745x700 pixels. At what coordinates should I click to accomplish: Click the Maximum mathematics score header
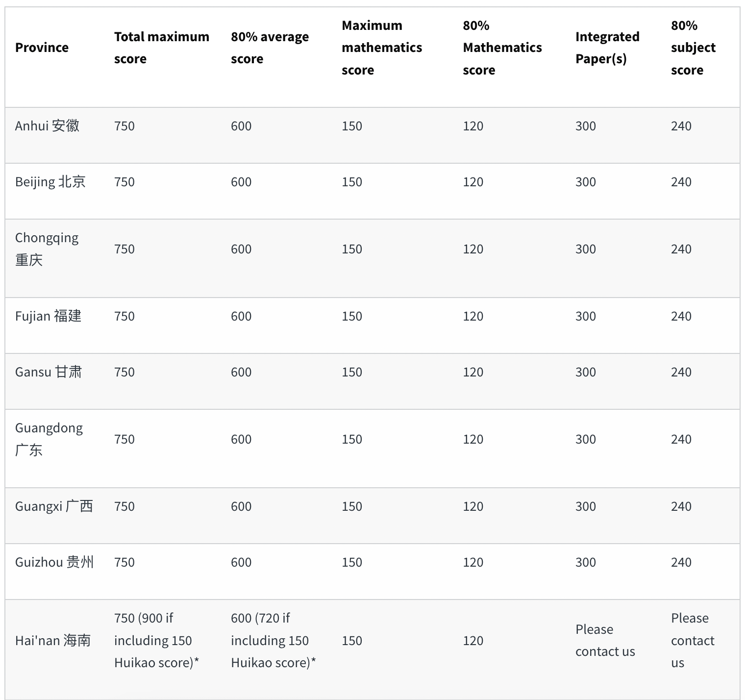381,48
